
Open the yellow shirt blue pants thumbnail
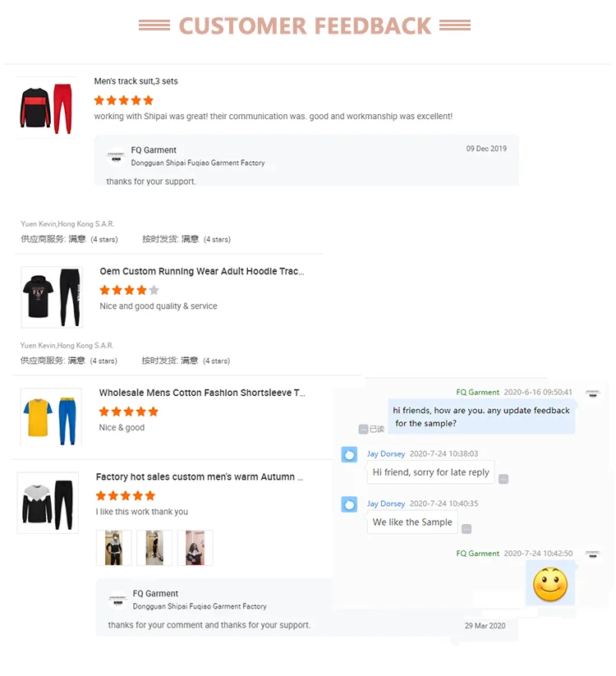(x=51, y=418)
